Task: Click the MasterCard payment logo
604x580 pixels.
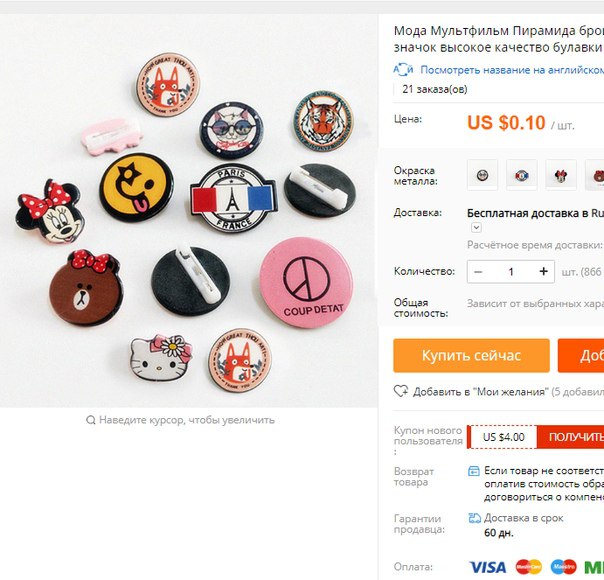Action: click(x=529, y=567)
